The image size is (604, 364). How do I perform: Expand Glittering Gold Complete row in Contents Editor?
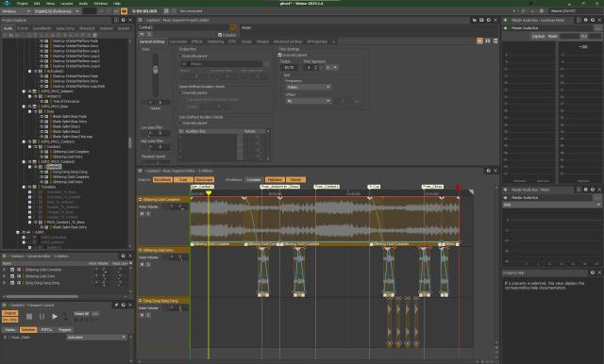pyautogui.click(x=4, y=270)
